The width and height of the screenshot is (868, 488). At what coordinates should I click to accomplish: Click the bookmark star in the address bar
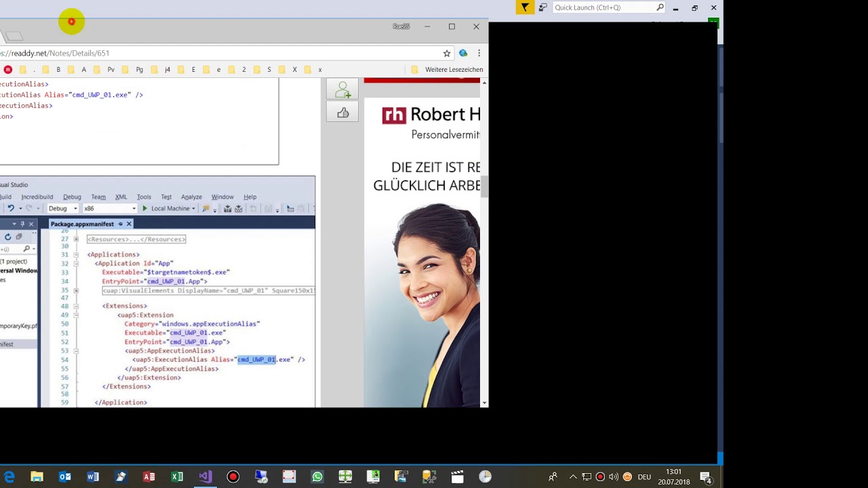pyautogui.click(x=447, y=53)
